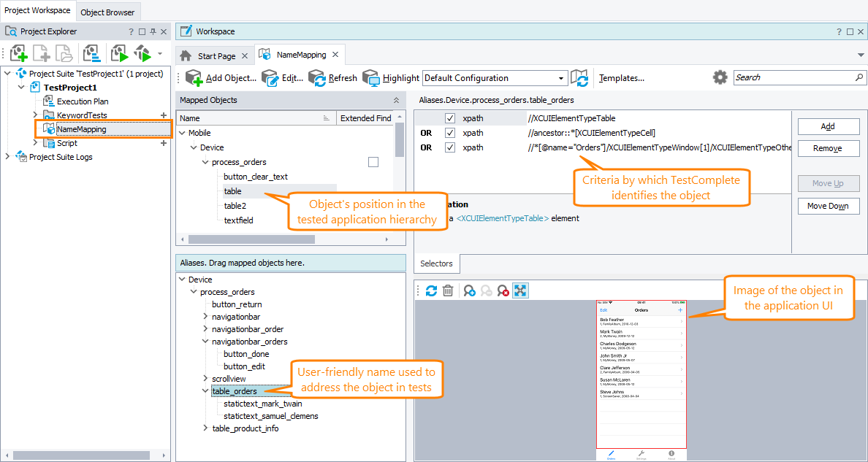Screen dimensions: 868x462
Task: Open NameMapping settings gear icon
Action: pyautogui.click(x=720, y=77)
